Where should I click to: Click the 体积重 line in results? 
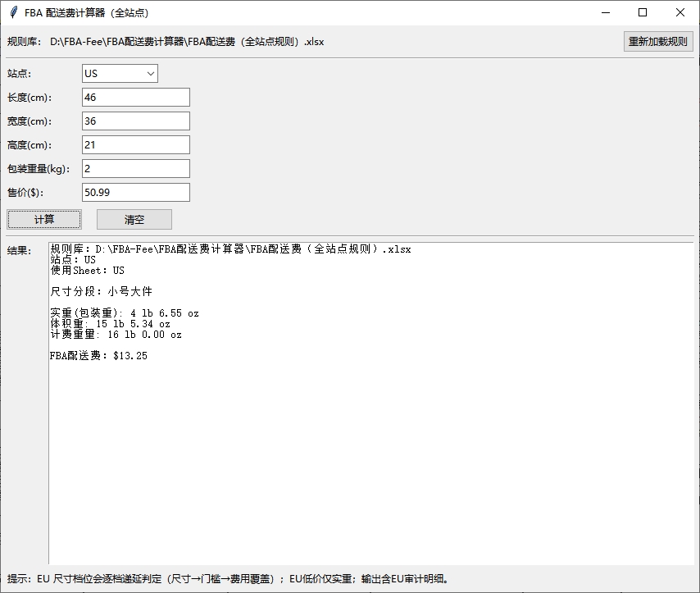click(x=110, y=324)
